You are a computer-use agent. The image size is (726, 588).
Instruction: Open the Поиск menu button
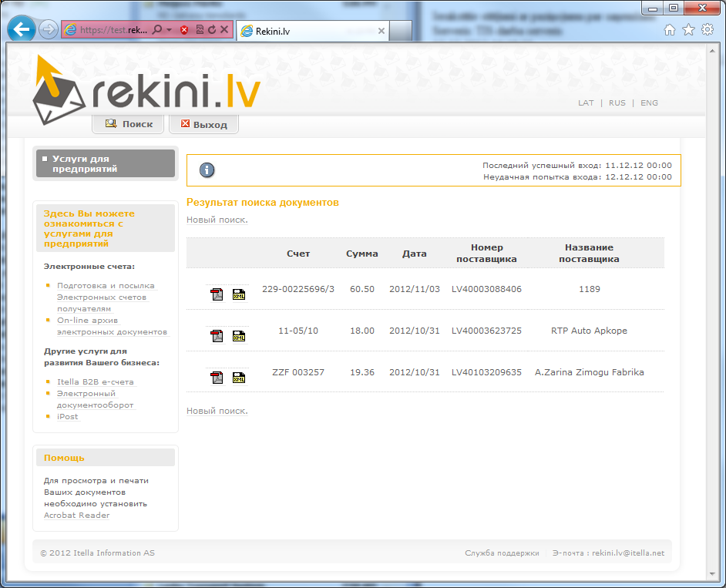(128, 124)
